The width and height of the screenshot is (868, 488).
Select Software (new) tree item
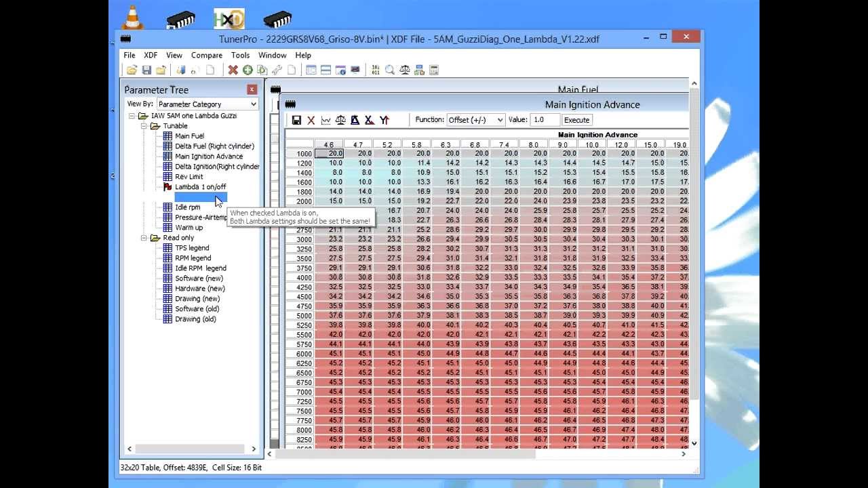pyautogui.click(x=199, y=279)
